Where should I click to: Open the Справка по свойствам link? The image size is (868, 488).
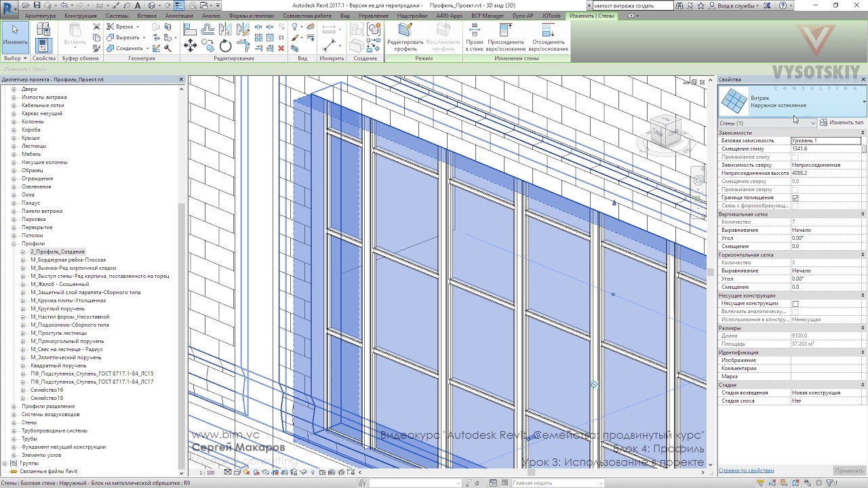[x=746, y=470]
